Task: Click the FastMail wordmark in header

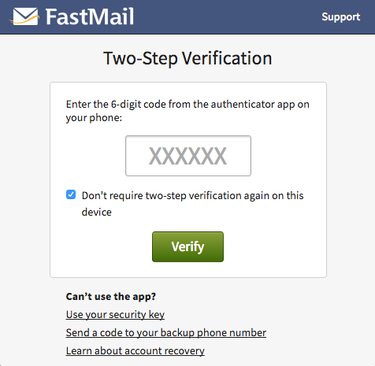Action: pyautogui.click(x=90, y=17)
